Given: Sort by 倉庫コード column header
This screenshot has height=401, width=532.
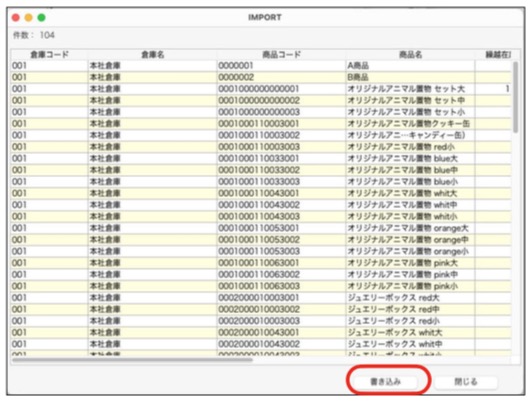Looking at the screenshot, I should [50, 54].
